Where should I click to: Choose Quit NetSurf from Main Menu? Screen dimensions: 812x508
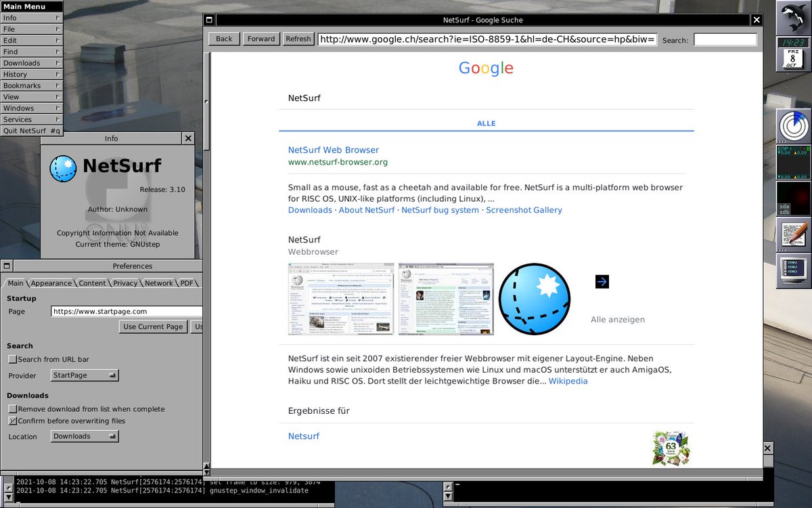[32, 131]
